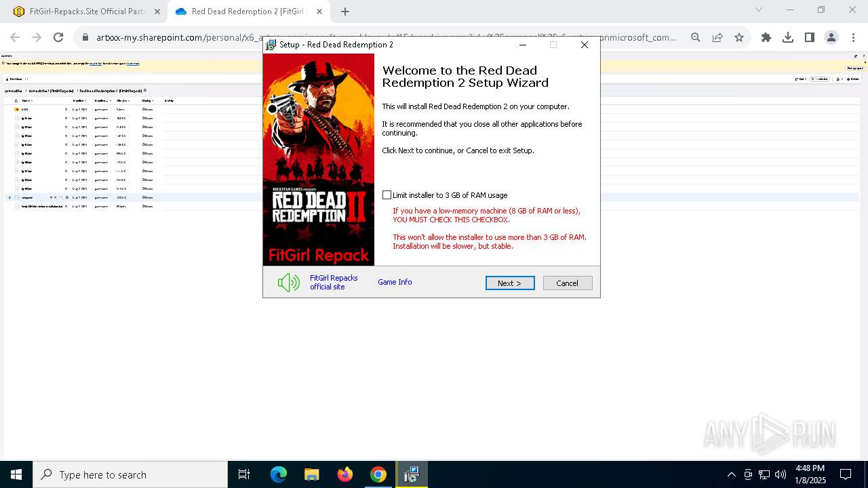
Task: Open the File size column header dropdown
Action: click(x=123, y=100)
